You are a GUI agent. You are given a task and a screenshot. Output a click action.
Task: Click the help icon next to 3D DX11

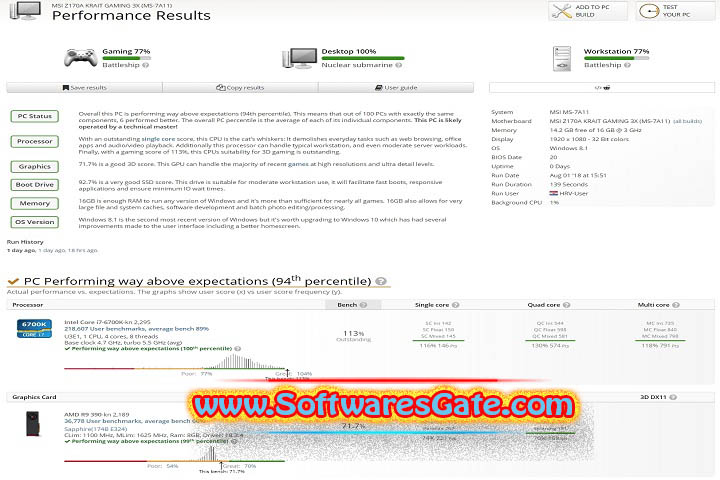point(673,397)
